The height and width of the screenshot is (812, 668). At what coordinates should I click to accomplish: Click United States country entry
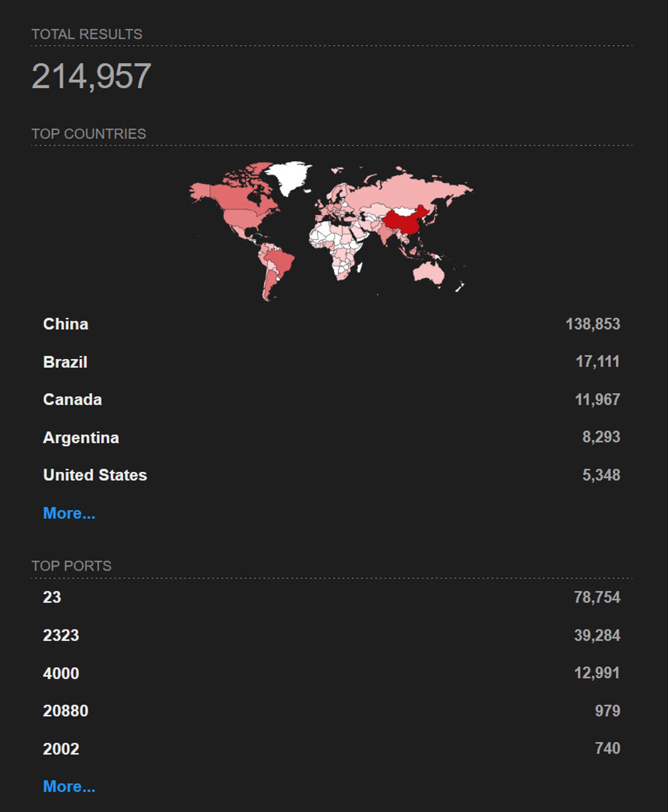pos(95,475)
